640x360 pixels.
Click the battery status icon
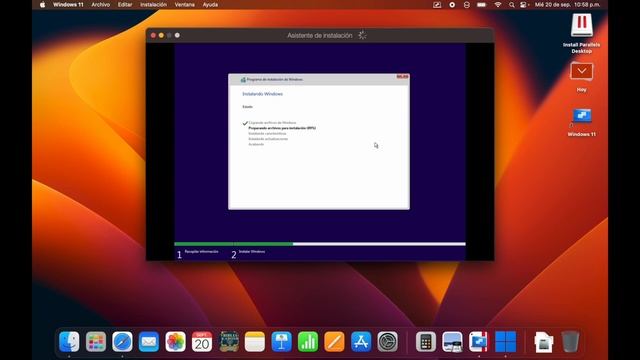pos(482,5)
